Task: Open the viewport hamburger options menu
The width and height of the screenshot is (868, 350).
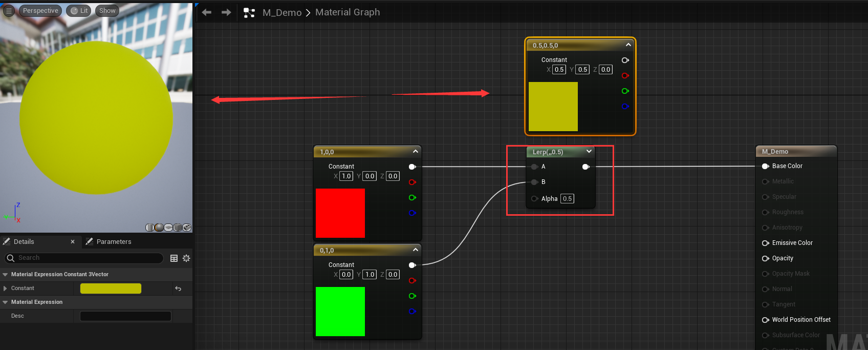Action: pos(9,11)
